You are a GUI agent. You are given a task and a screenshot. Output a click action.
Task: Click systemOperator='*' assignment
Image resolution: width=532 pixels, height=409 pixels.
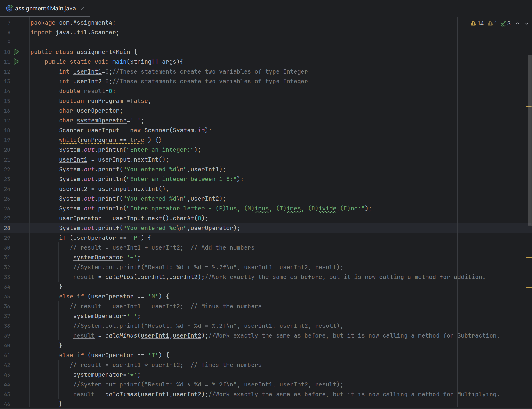(107, 375)
